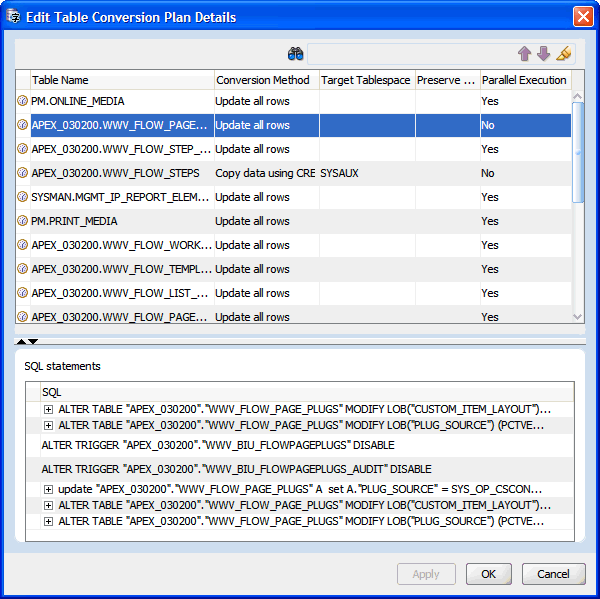The image size is (600, 599).
Task: Click the highlight marker icon
Action: tap(563, 54)
